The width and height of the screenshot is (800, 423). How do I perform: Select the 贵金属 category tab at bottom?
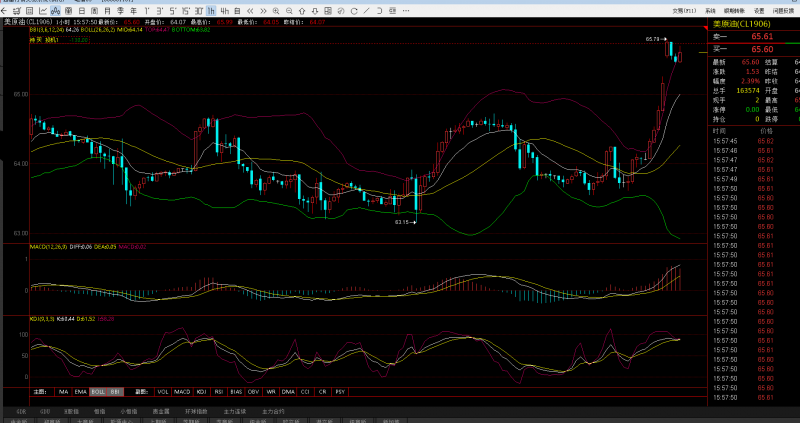(x=161, y=411)
